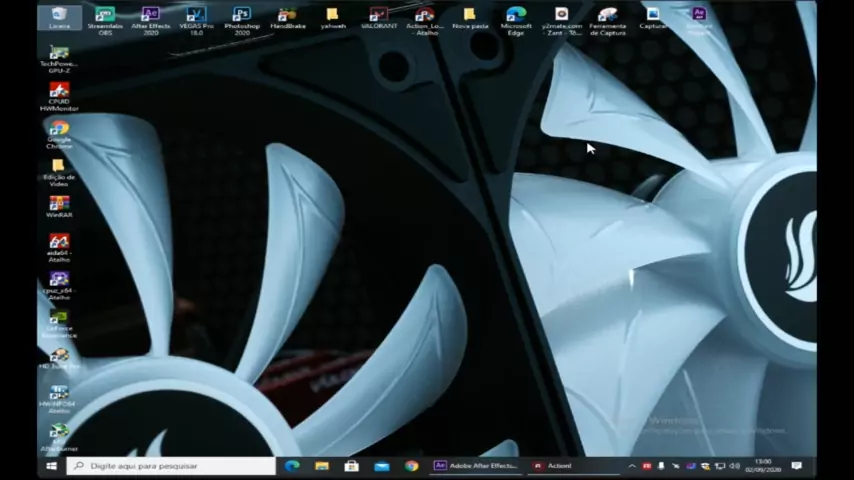Open the After Effects 2020 desktop icon
This screenshot has width=854, height=480.
(151, 17)
